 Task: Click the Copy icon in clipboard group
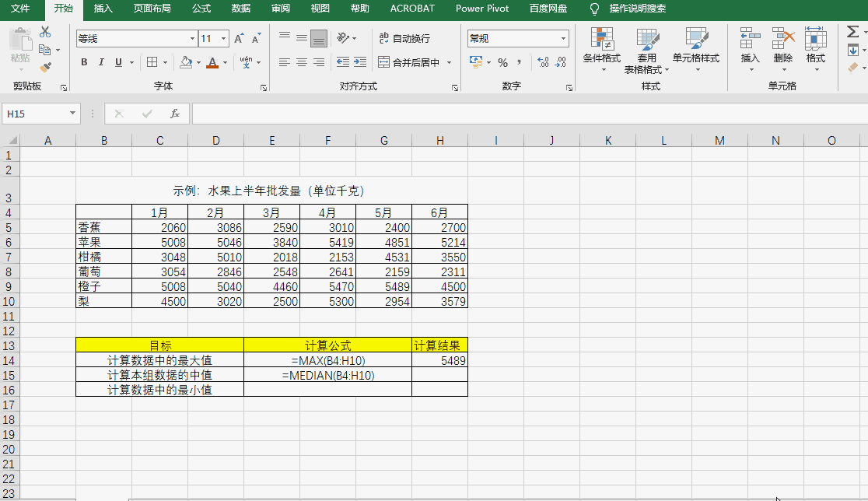coord(45,51)
